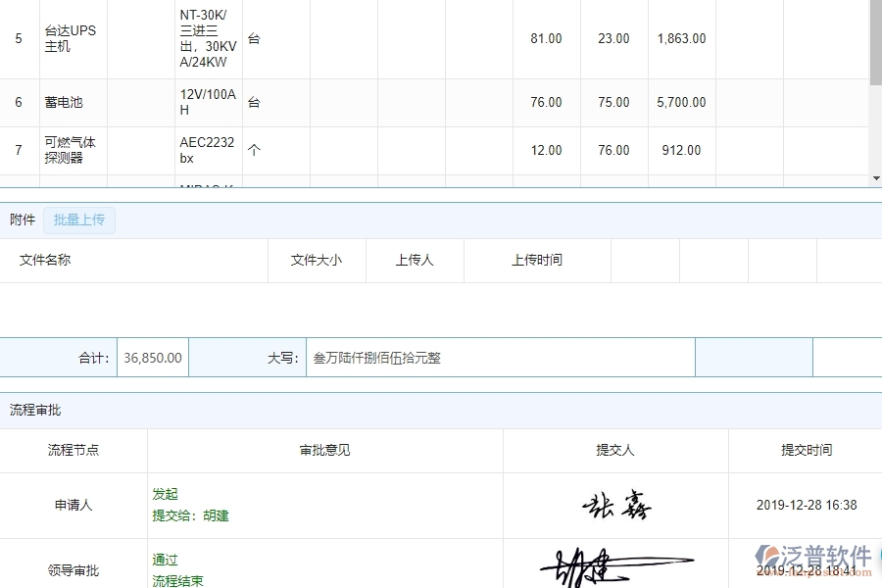Click the 通过 approval link
The width and height of the screenshot is (882, 588).
pos(164,560)
